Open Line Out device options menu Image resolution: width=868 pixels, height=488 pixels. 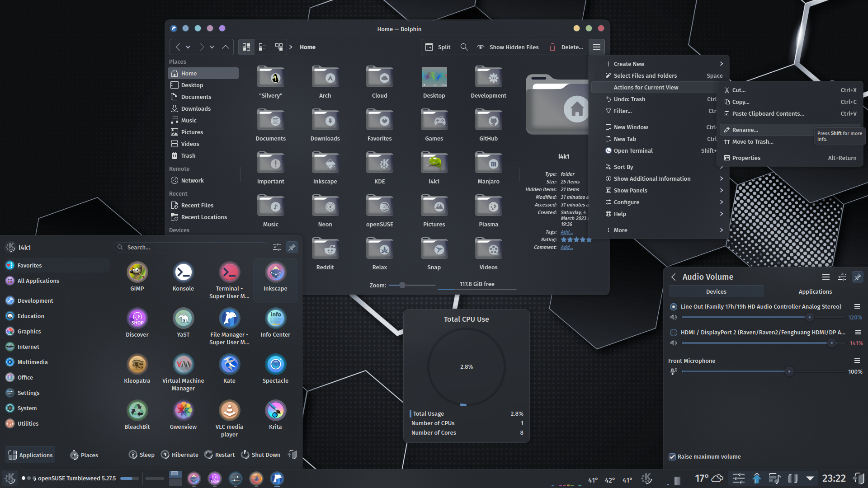tap(857, 306)
